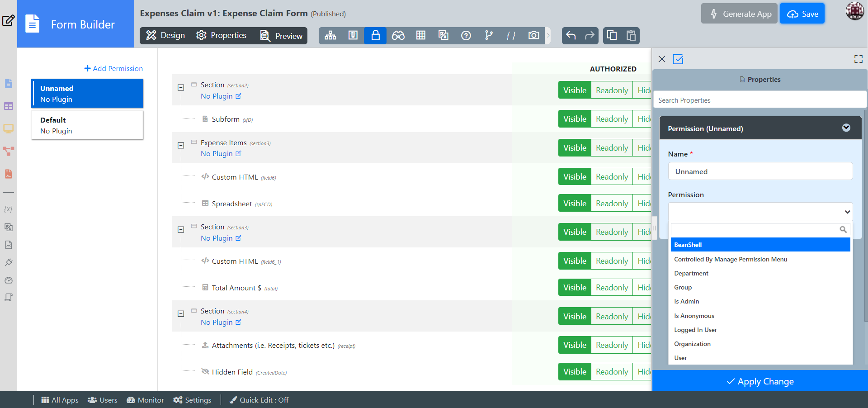Image resolution: width=868 pixels, height=408 pixels.
Task: Collapse the Section (section2) tree node
Action: tap(181, 87)
